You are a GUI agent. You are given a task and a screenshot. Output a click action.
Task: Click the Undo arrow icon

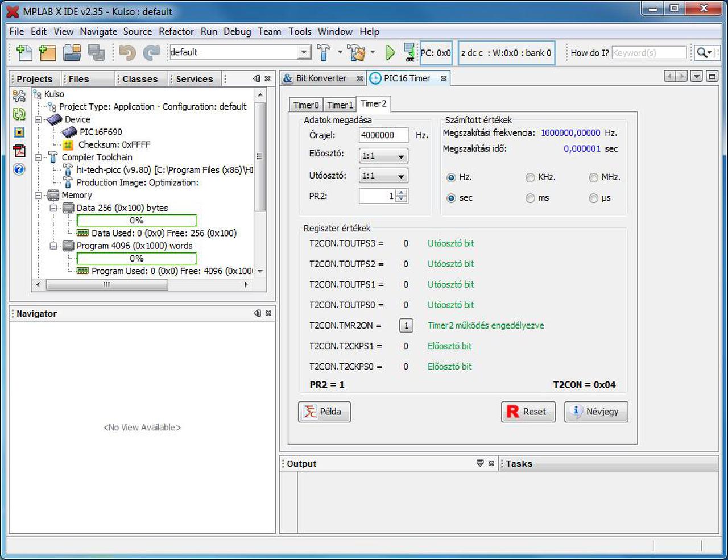[x=127, y=53]
